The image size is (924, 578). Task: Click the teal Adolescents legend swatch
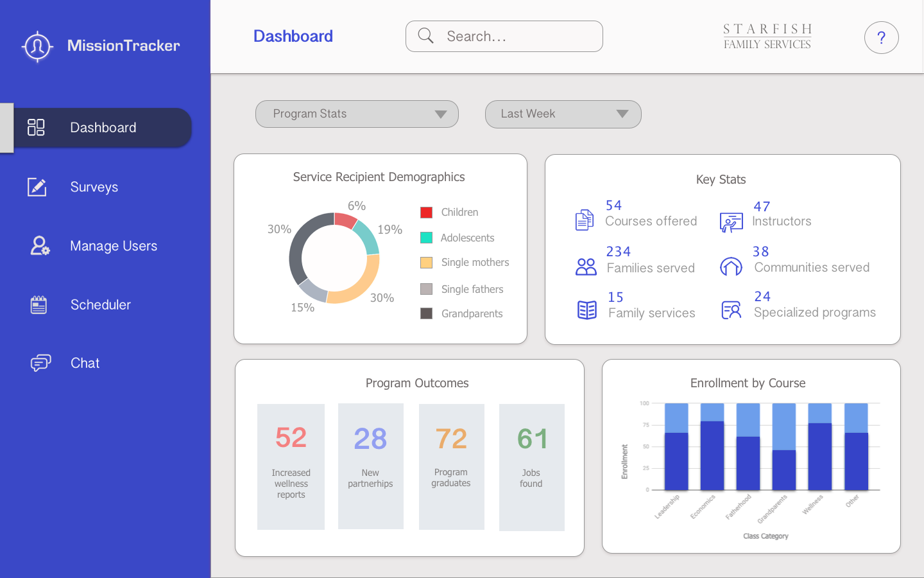coord(426,238)
